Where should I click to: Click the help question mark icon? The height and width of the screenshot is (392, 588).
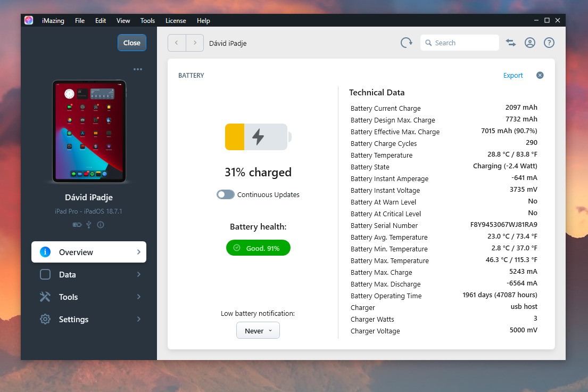549,43
